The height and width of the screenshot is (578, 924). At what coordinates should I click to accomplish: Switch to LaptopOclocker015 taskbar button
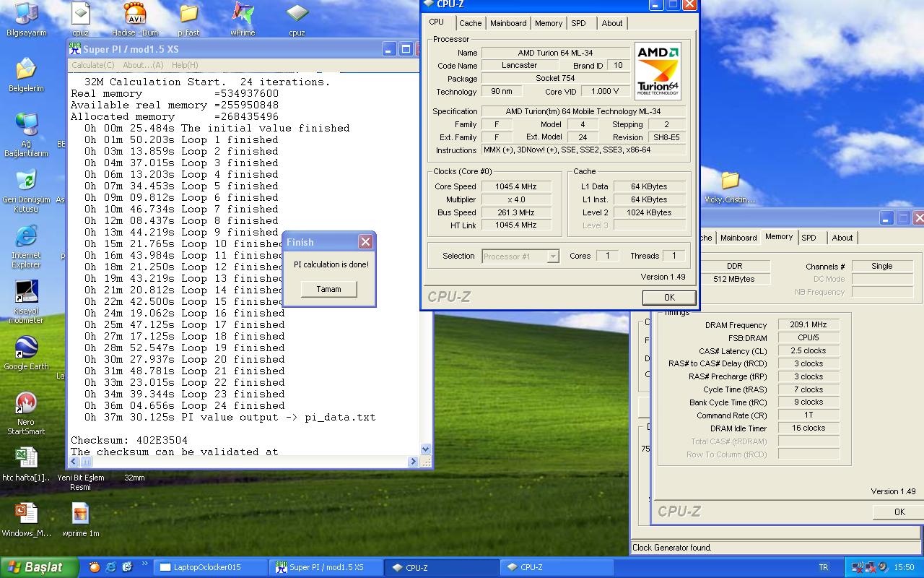[212, 567]
